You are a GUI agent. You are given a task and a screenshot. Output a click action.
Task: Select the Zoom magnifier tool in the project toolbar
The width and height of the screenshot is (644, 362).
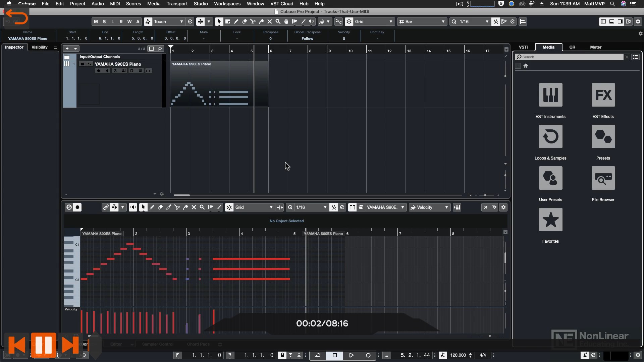click(278, 21)
